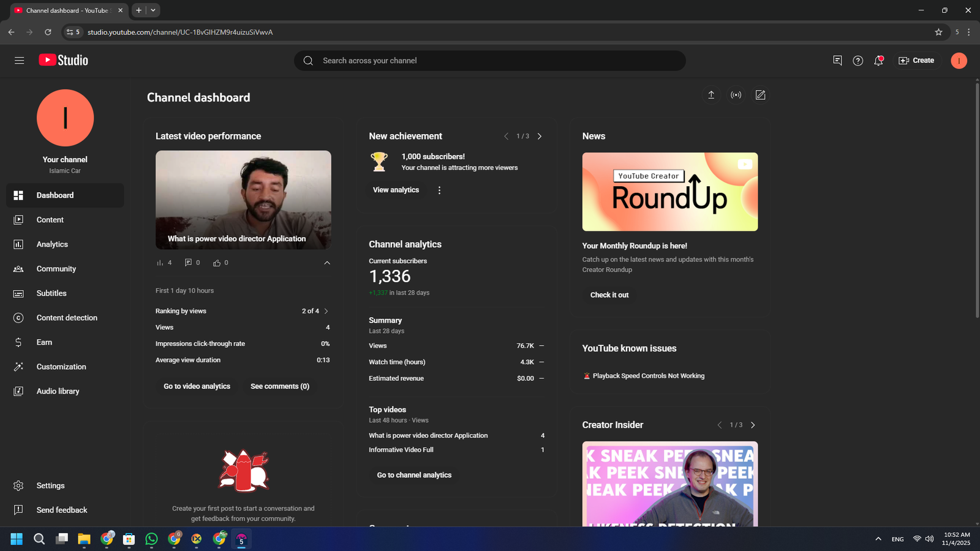Expand Ranking by views 2 of 4
The image size is (980, 551).
326,311
